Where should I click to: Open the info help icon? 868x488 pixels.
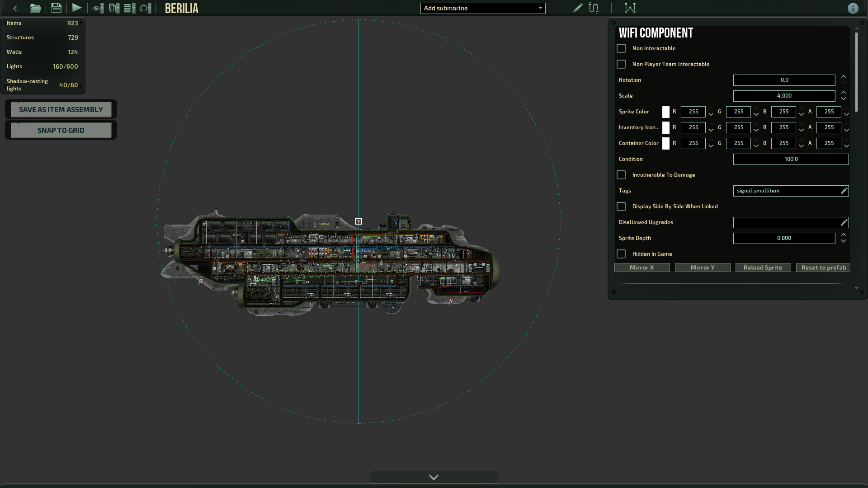853,9
